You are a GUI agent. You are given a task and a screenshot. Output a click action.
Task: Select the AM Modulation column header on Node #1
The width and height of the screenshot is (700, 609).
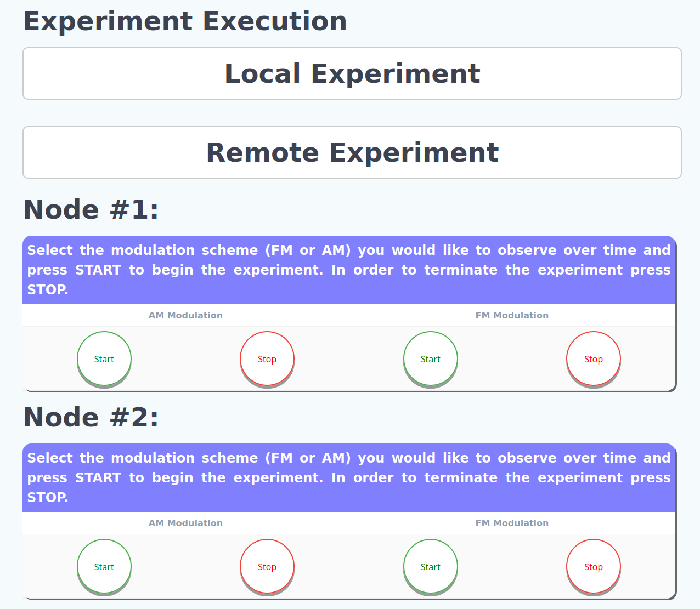(x=185, y=315)
